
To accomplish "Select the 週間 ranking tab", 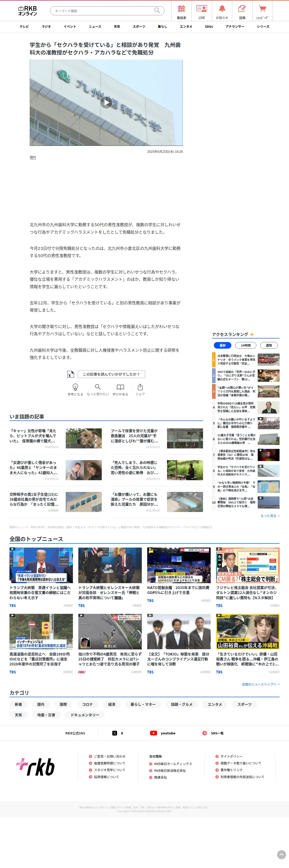I will click(x=269, y=345).
